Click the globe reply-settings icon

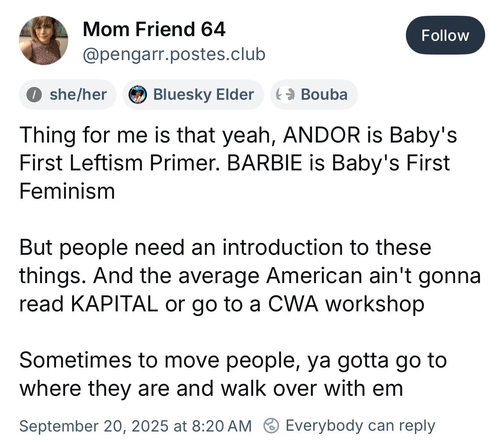click(x=271, y=426)
